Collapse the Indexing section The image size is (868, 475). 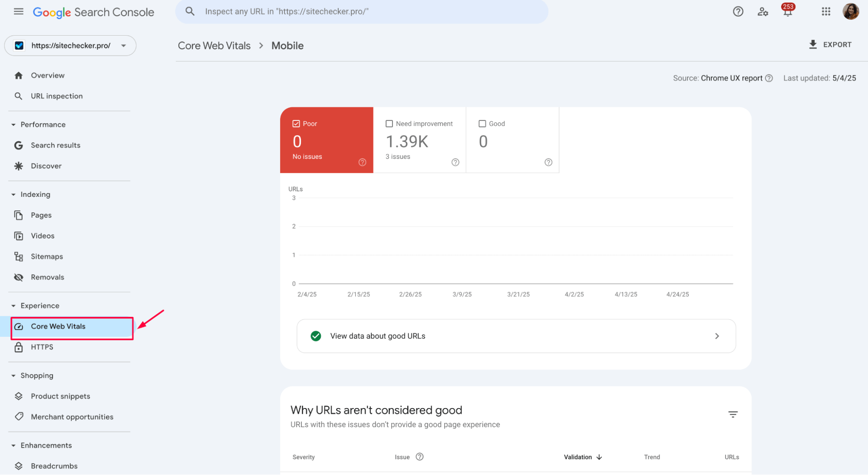[x=13, y=195]
